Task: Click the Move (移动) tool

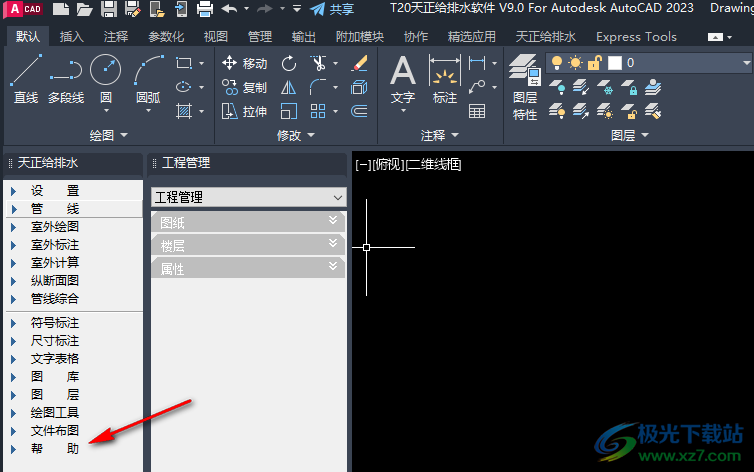Action: click(244, 63)
